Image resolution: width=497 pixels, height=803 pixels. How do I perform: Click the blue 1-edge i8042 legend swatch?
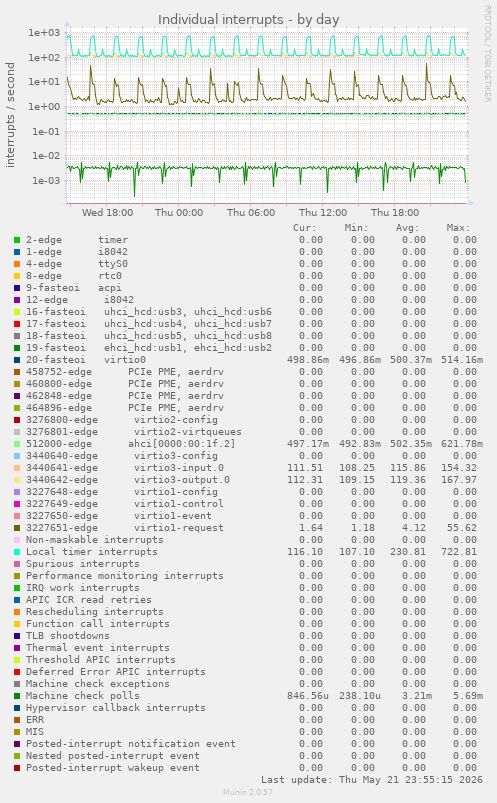[17, 252]
